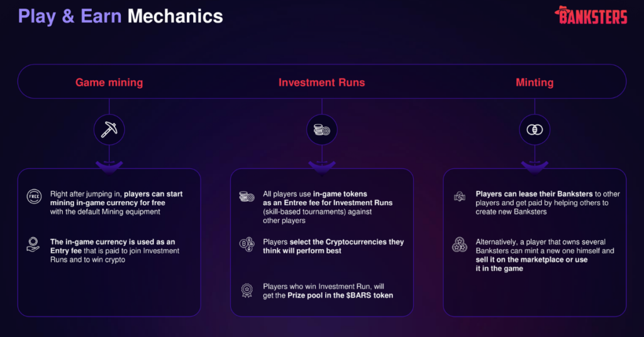Select the Game mining heading
This screenshot has width=644, height=337.
[109, 82]
